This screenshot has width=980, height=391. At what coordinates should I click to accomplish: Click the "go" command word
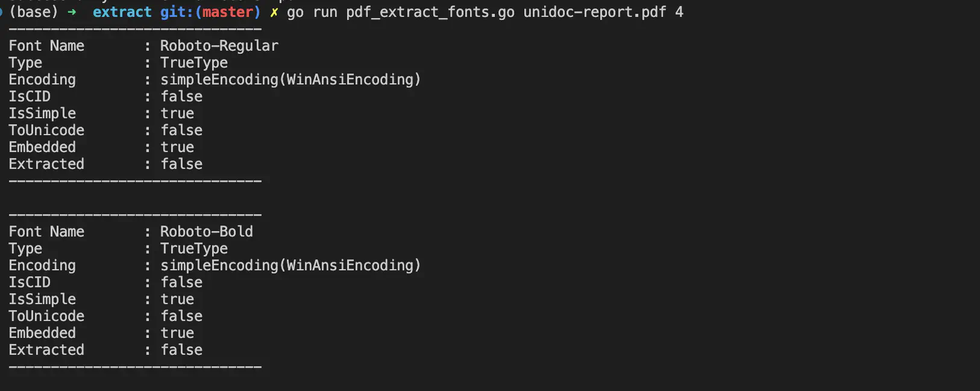click(x=295, y=12)
